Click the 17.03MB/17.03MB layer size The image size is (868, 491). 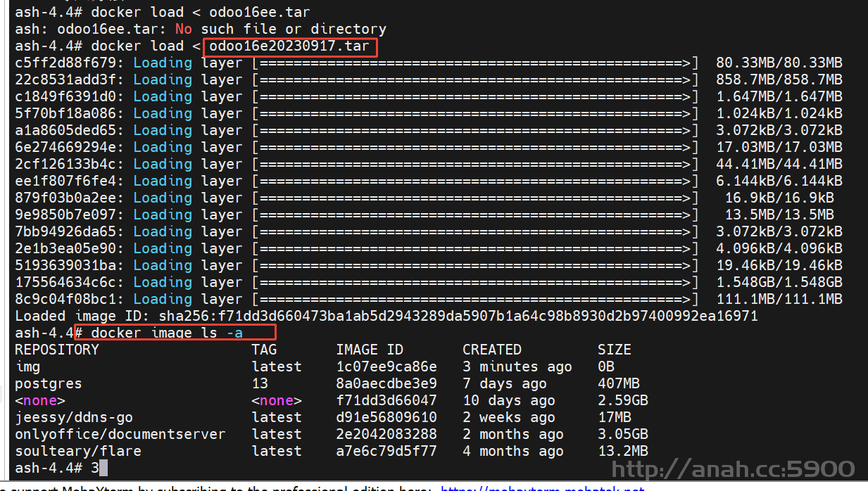coord(779,148)
